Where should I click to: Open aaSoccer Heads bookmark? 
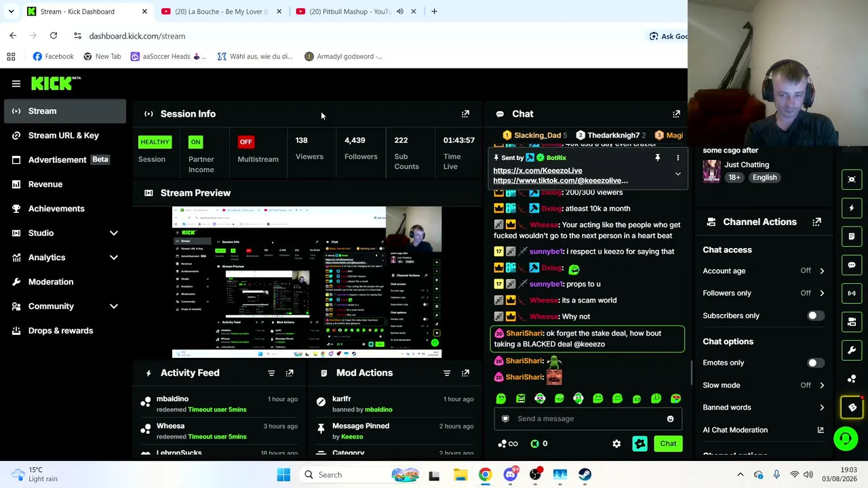[168, 56]
